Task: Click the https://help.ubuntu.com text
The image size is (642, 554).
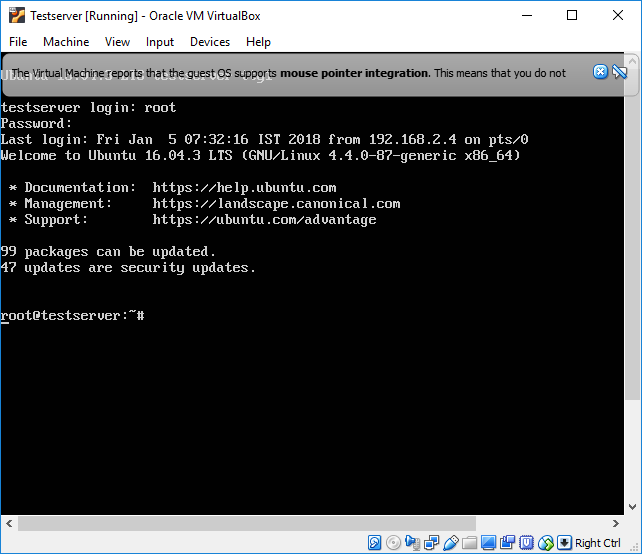Action: (x=244, y=188)
